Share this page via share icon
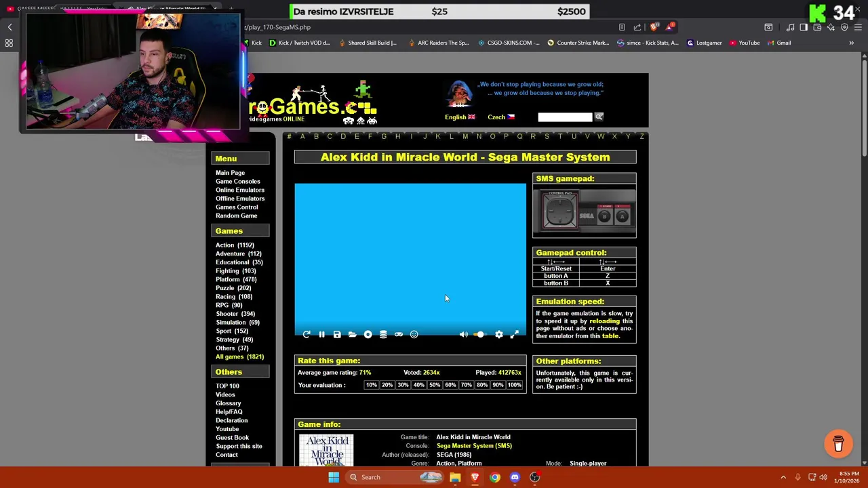Screen dimensions: 868x488 pos(637,27)
